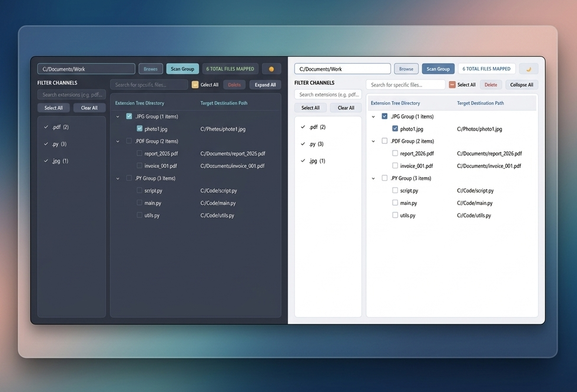
Task: Click 6 TOTAL FILES MAPPED in light panel
Action: coord(486,69)
